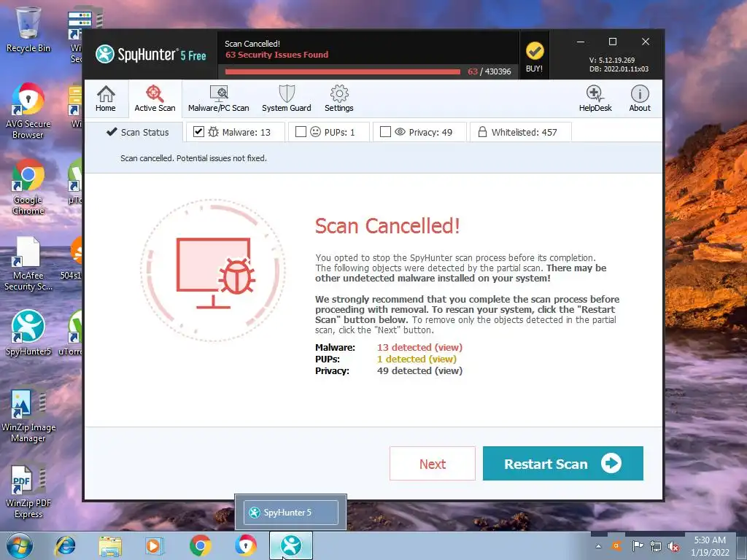Click the version text V: 5.12.19.269
Screen dimensions: 747x560
pyautogui.click(x=612, y=61)
